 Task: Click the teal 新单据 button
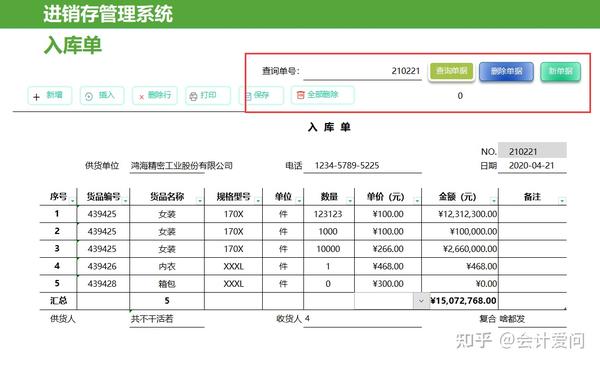[x=561, y=72]
